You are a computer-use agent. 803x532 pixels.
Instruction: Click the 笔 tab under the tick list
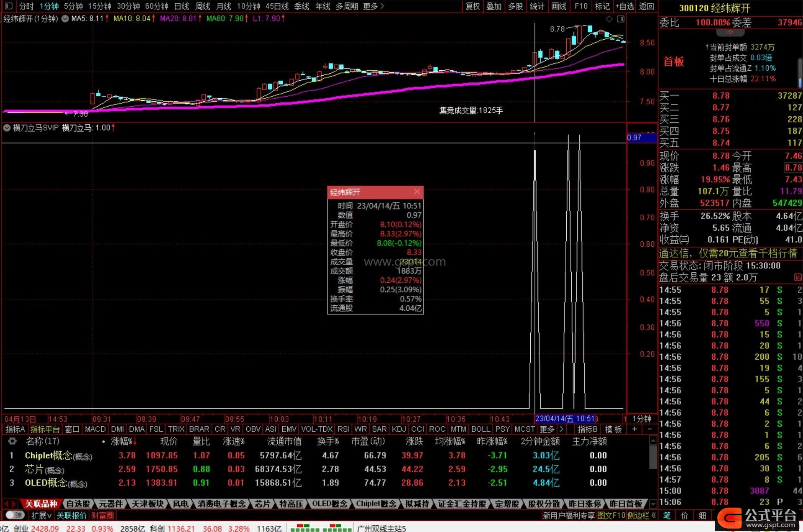[667, 515]
